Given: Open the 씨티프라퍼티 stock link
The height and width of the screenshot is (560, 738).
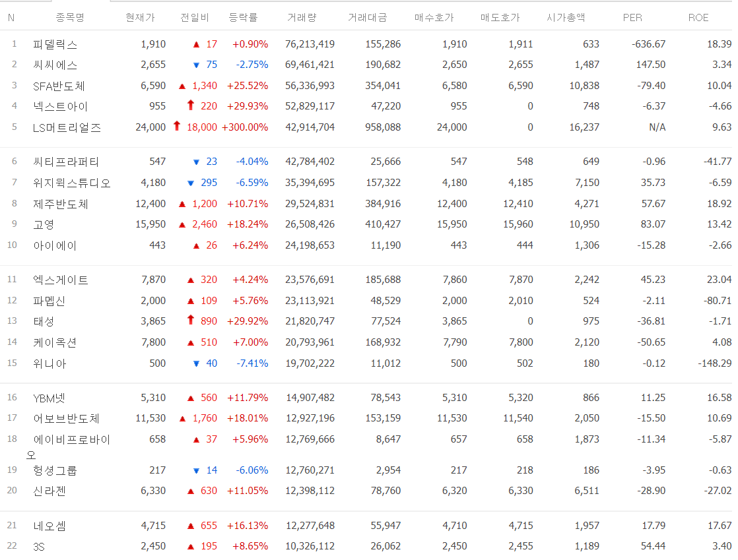Looking at the screenshot, I should (66, 162).
